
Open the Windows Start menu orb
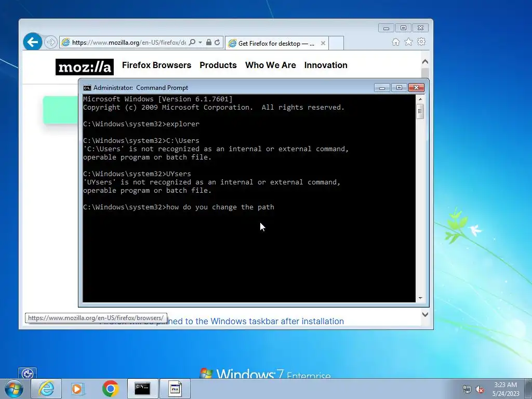click(14, 389)
